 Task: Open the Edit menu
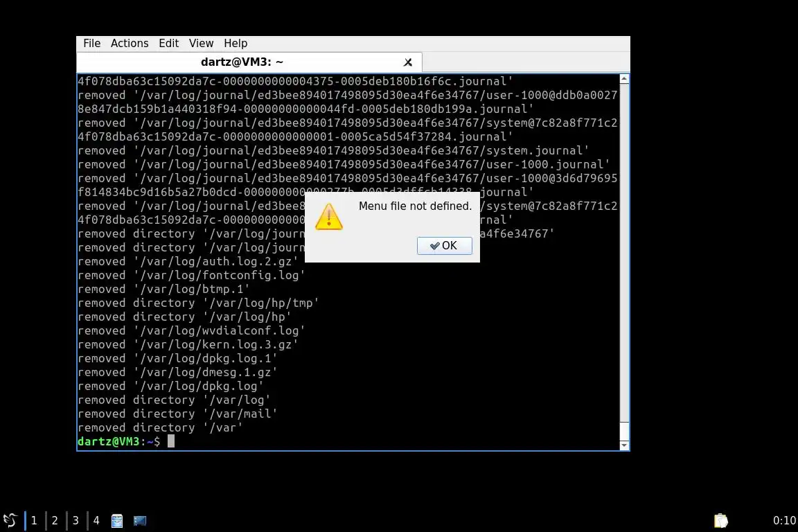(168, 43)
